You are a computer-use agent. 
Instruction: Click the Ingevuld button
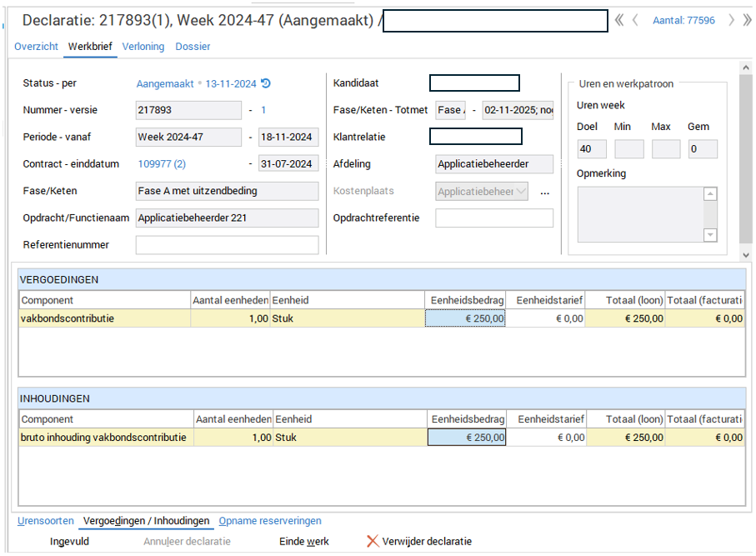(69, 541)
